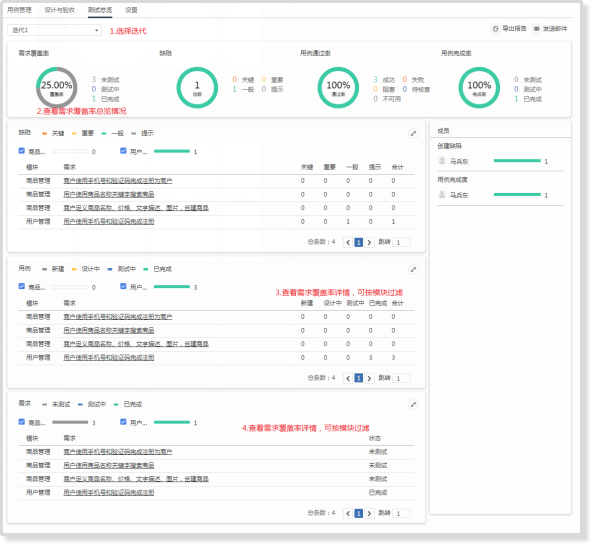Image resolution: width=593 pixels, height=546 pixels.
Task: Click the 成功 count in 用例通过率 card
Action: (375, 79)
